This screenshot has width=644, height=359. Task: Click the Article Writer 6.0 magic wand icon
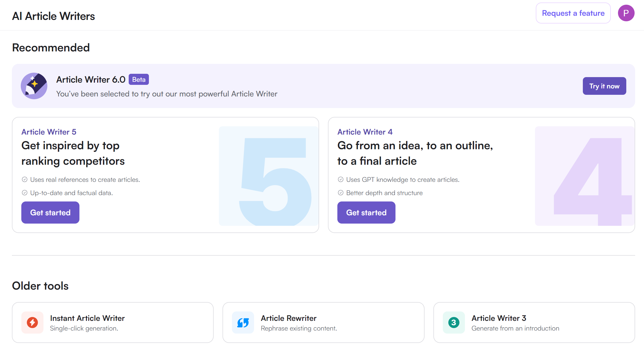click(x=34, y=86)
